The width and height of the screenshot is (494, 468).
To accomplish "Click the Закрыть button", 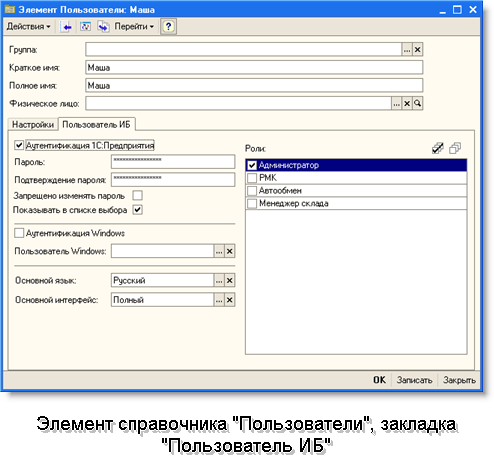I will point(459,380).
